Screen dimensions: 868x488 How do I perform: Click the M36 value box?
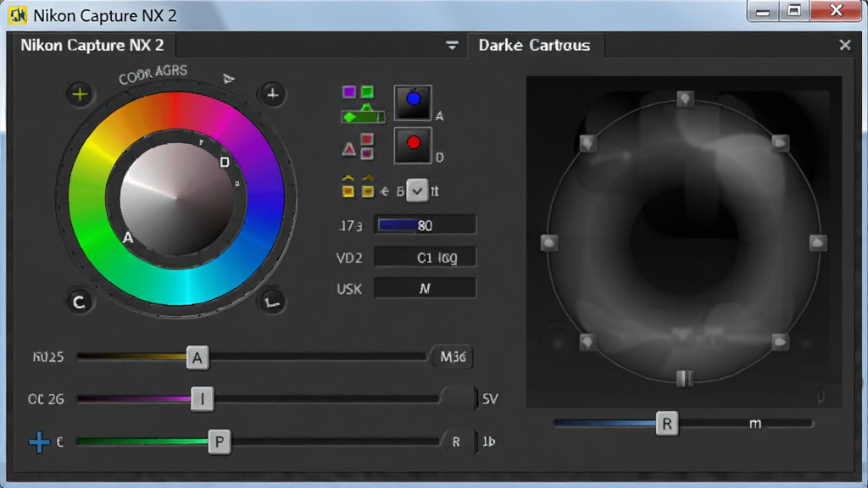tap(453, 357)
